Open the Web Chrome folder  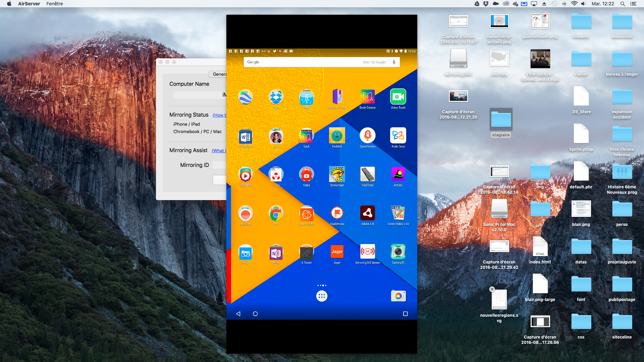[276, 214]
